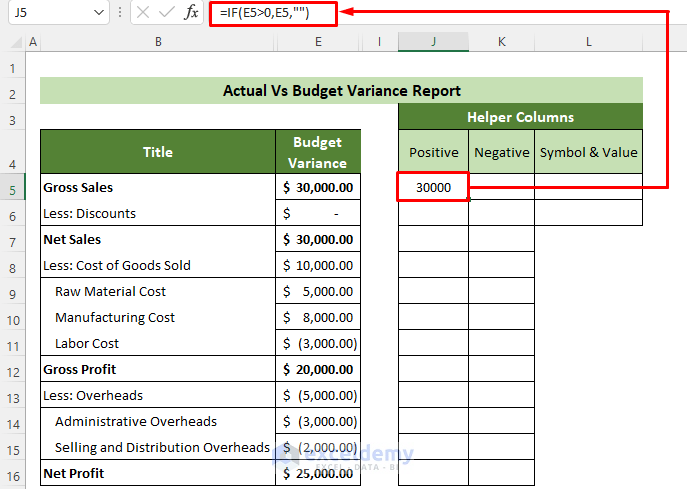The width and height of the screenshot is (687, 489).
Task: Select the Helper Columns header cell
Action: pos(520,117)
